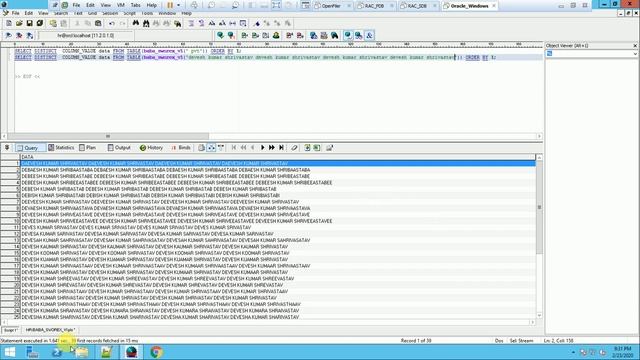Open the VMware Tabs menu
This screenshot has width=640, height=360.
(x=136, y=5)
